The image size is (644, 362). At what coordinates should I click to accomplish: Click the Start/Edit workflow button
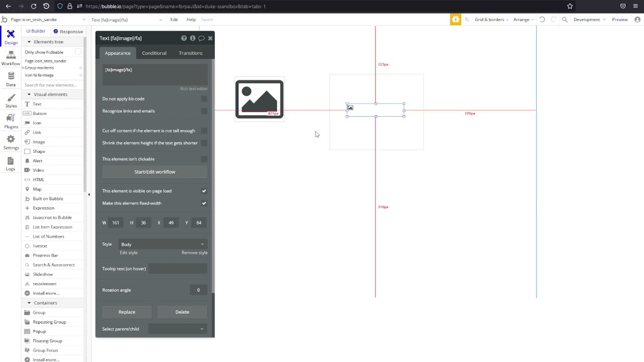(155, 172)
